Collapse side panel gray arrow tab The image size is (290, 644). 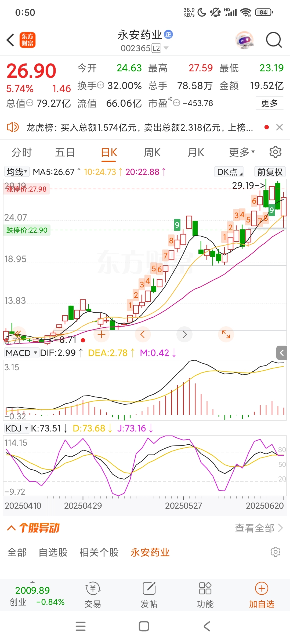coord(281,353)
